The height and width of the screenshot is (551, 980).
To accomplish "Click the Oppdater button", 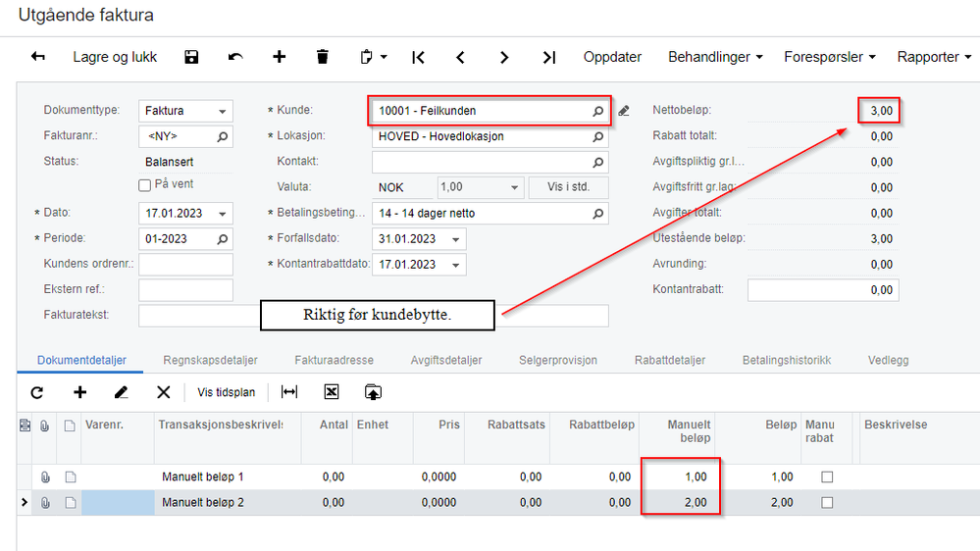I will pos(612,57).
